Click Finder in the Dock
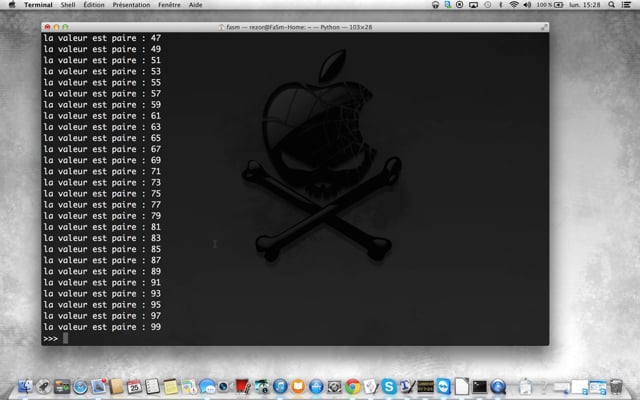The image size is (640, 400). [26, 386]
